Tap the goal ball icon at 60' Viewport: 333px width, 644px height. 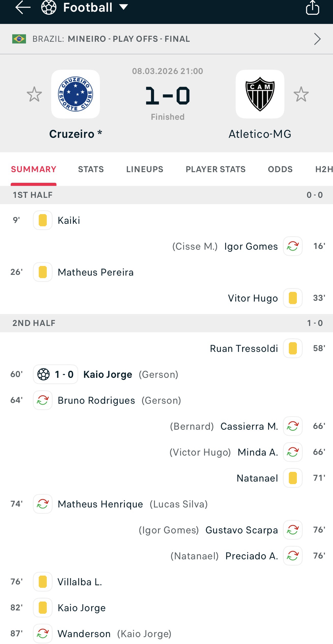pyautogui.click(x=44, y=374)
